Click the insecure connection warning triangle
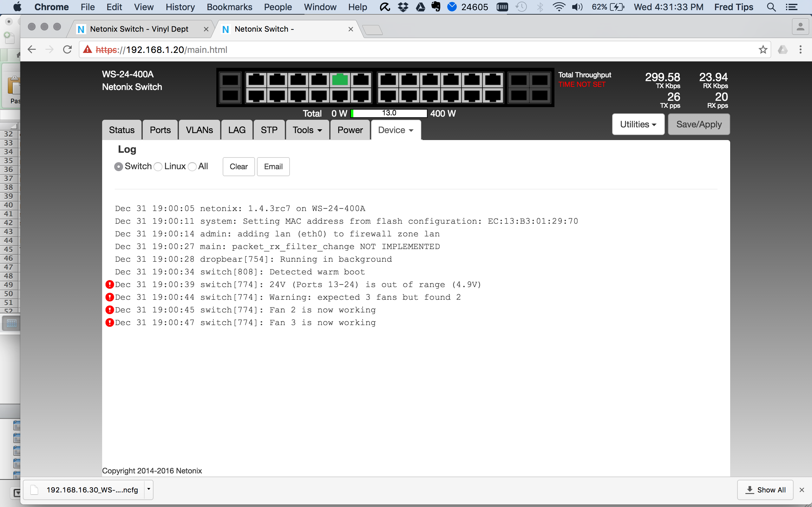 88,50
